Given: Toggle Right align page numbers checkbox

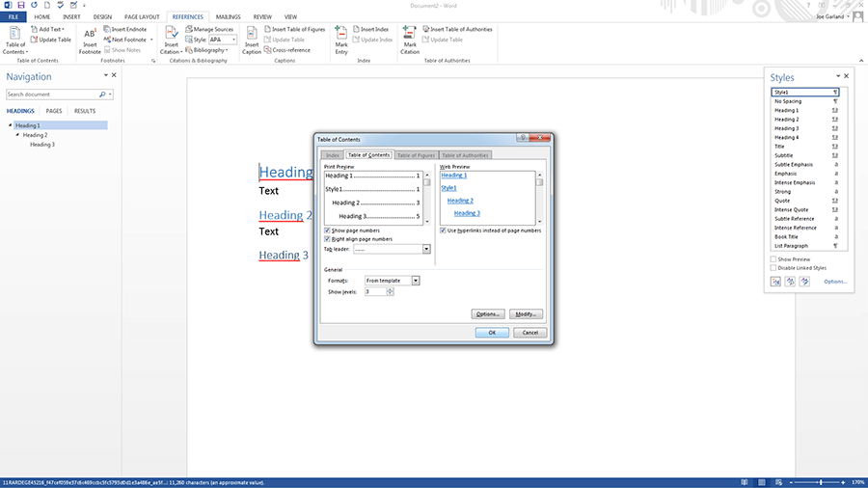Looking at the screenshot, I should click(x=327, y=238).
